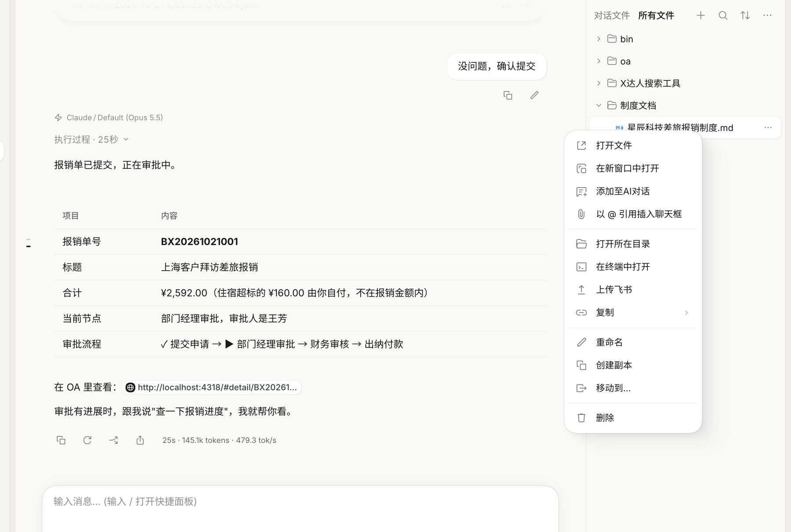Choose 打开所在目录 from the menu
Image resolution: width=791 pixels, height=532 pixels.
pos(633,244)
